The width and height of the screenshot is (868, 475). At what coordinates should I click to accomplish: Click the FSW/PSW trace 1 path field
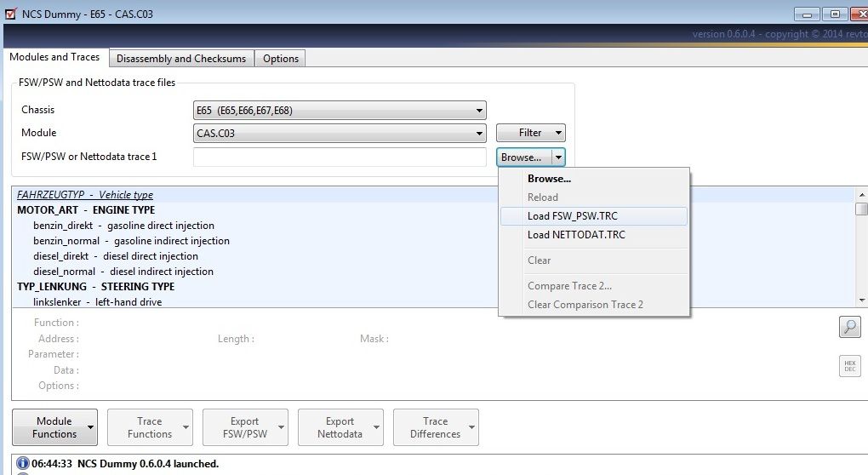click(x=340, y=157)
